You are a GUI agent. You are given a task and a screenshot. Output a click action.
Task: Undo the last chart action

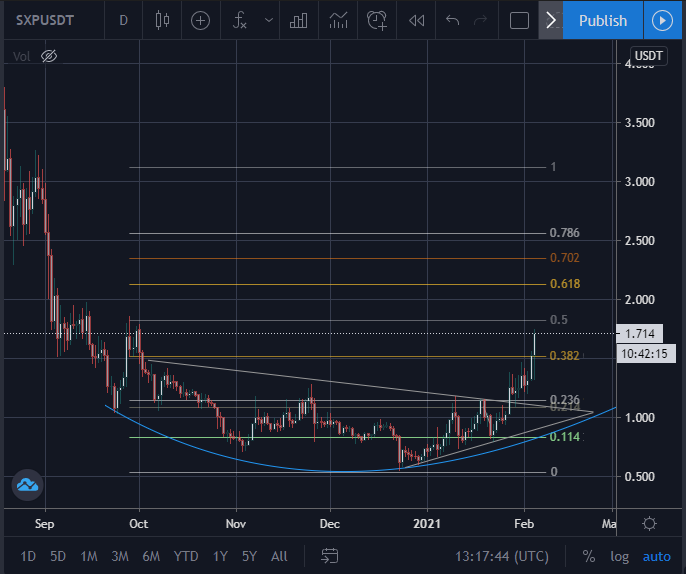point(452,21)
